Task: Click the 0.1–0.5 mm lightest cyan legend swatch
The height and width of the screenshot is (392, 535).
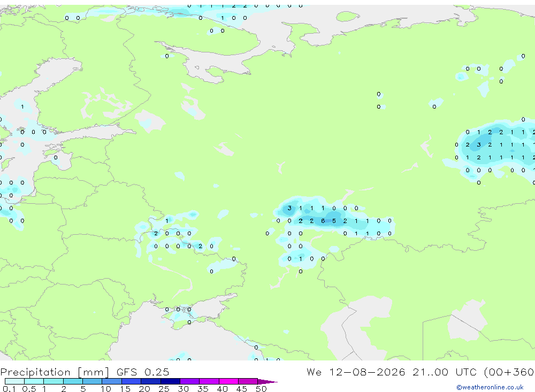Action: click(x=14, y=381)
